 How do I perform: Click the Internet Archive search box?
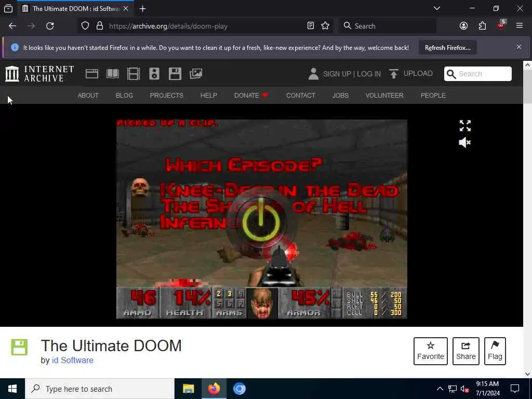coord(478,74)
